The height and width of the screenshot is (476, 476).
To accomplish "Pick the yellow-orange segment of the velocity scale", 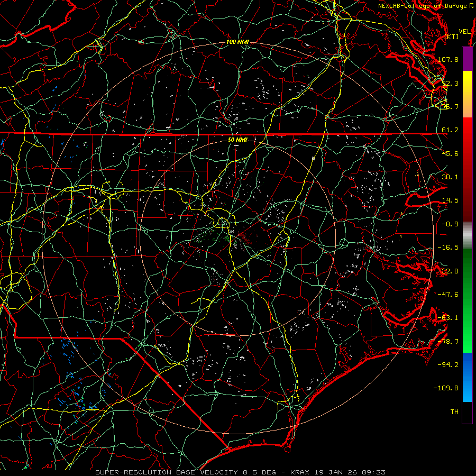I will 467,94.
